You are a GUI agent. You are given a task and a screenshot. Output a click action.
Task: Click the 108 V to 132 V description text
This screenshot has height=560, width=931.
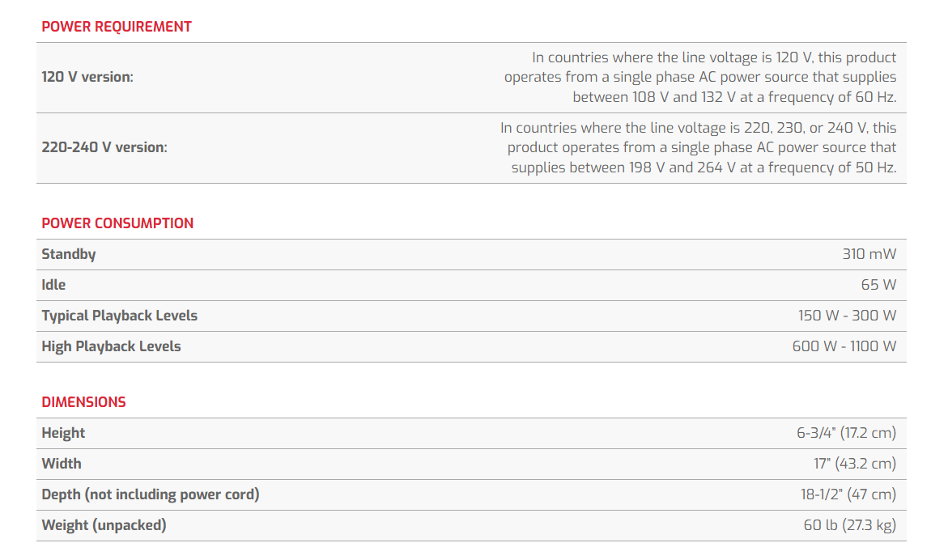[x=700, y=77]
